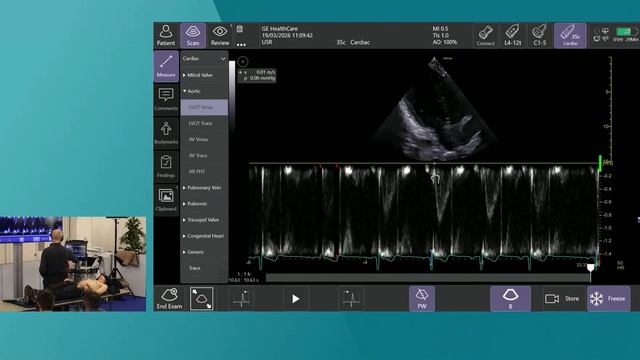
Task: Open the Findings panel
Action: tap(166, 167)
